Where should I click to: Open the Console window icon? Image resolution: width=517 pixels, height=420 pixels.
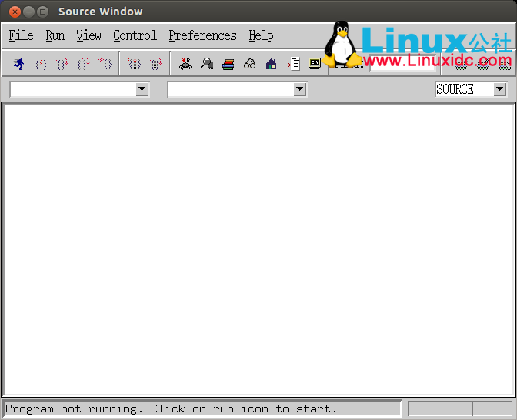tap(315, 63)
